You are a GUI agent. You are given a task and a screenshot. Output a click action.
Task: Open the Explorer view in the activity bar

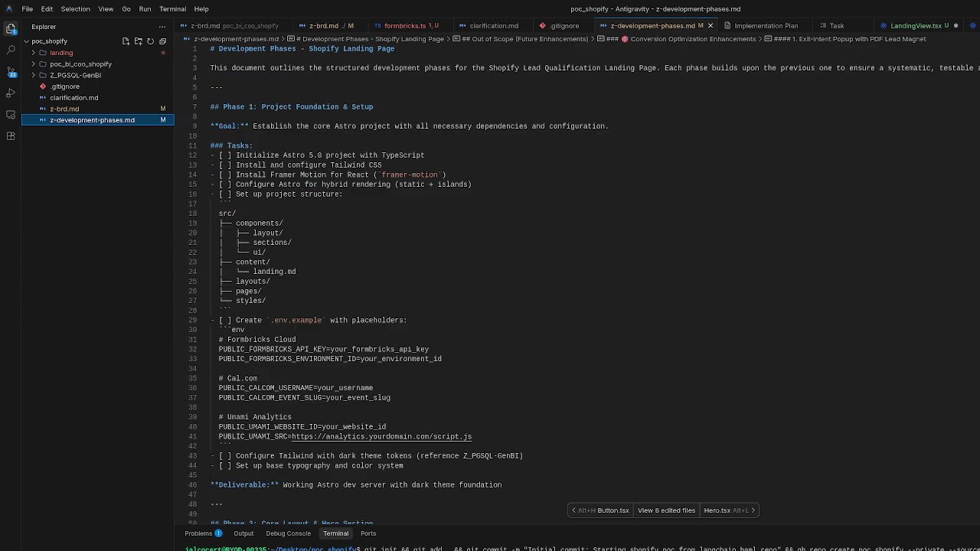11,28
